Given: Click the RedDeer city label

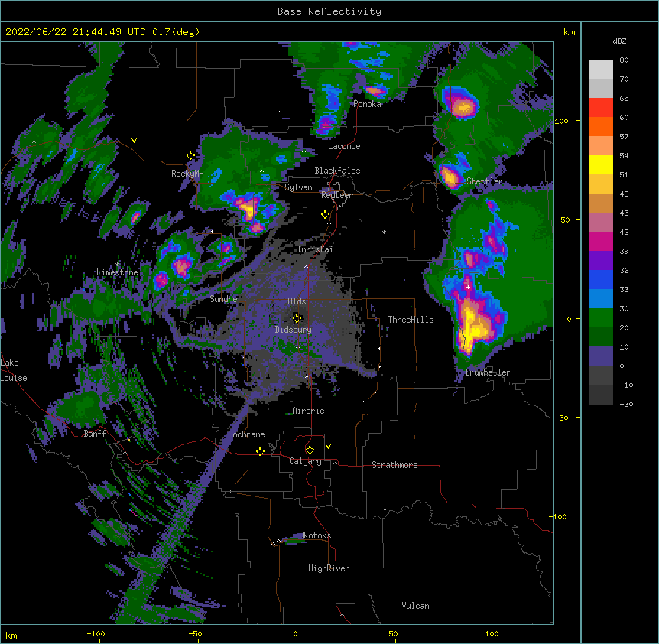Looking at the screenshot, I should pos(336,195).
